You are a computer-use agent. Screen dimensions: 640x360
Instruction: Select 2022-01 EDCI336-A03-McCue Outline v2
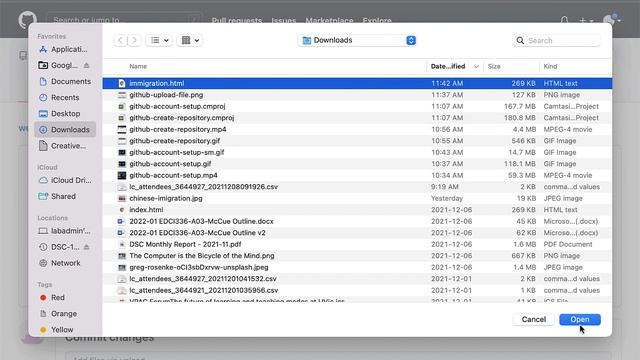[x=357, y=233]
